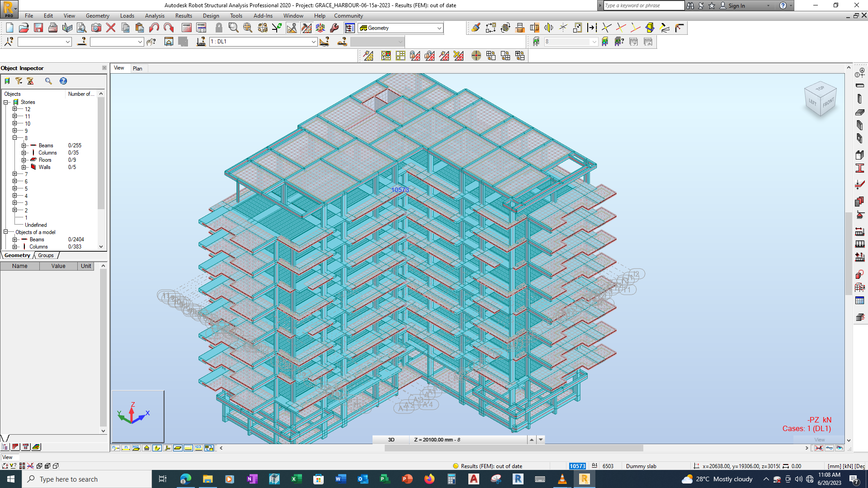This screenshot has width=868, height=488.
Task: Toggle local systems display button
Action: click(x=167, y=448)
